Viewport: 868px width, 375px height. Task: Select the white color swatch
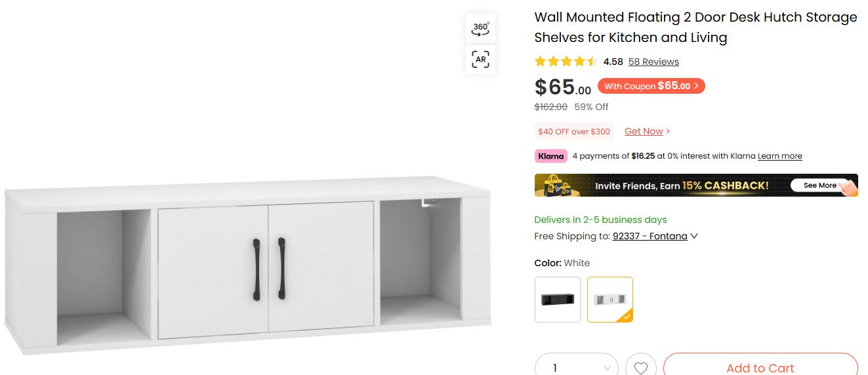pos(610,300)
